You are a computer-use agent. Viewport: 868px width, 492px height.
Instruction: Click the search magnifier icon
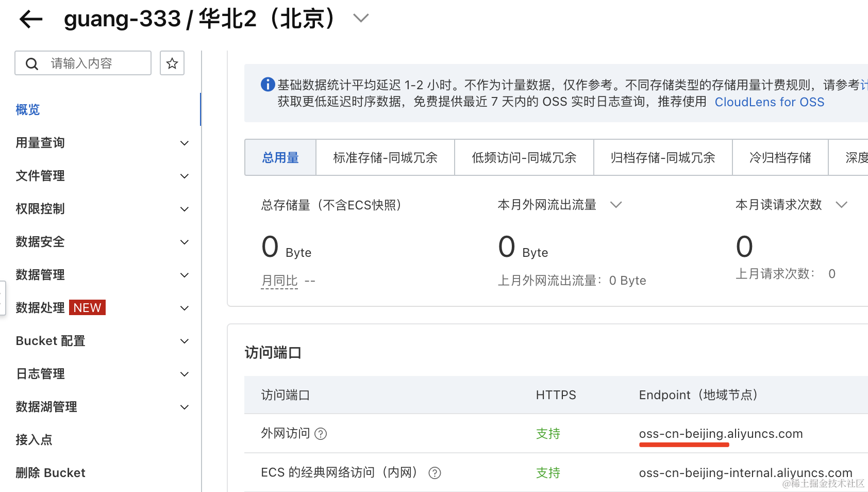click(x=32, y=64)
